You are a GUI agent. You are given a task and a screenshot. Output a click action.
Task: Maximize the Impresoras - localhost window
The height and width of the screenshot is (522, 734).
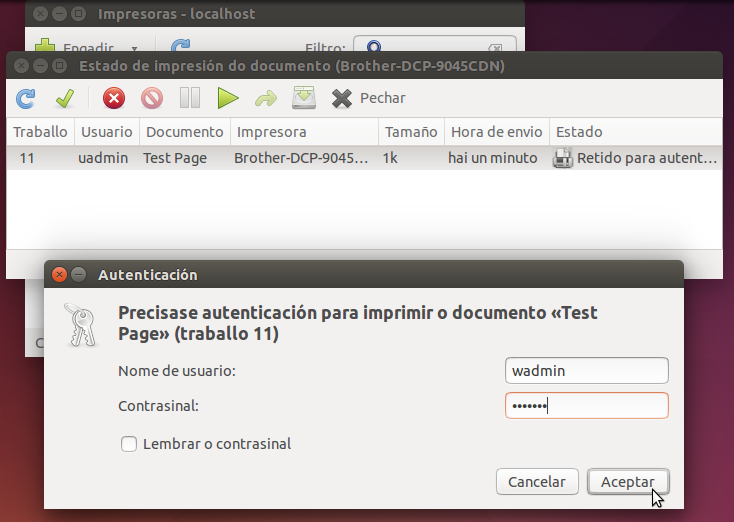click(79, 14)
